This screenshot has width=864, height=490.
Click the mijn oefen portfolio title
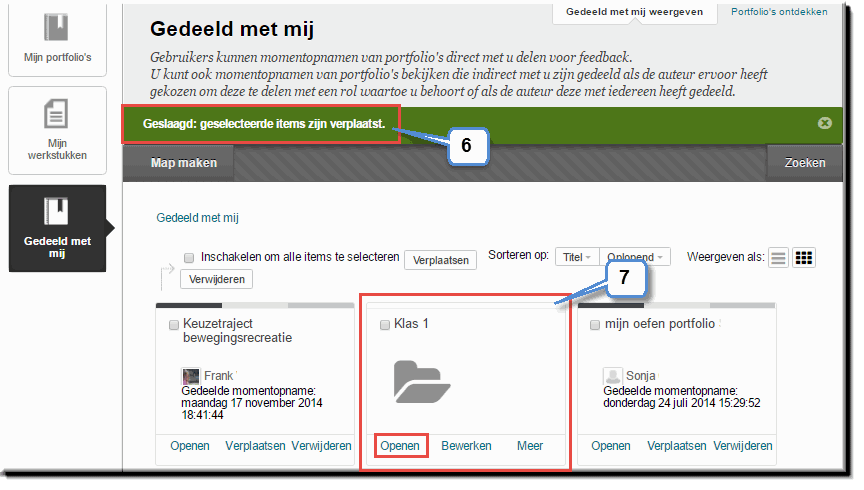pos(660,324)
